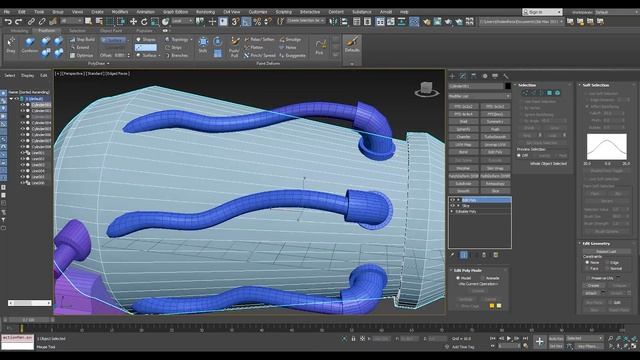Click the Relax/Soften paint deform button
This screenshot has height=360, width=640.
[259, 40]
